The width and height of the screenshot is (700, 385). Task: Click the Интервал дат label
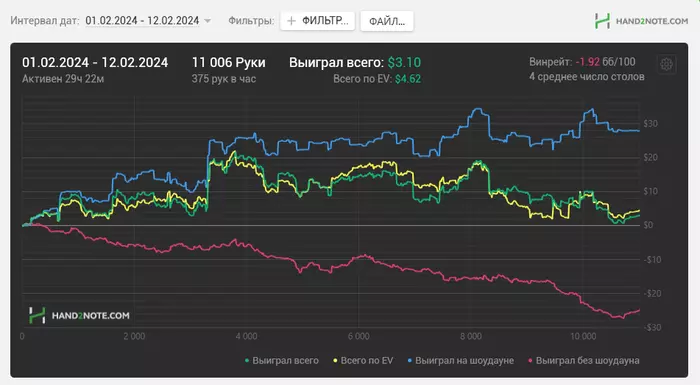[45, 21]
